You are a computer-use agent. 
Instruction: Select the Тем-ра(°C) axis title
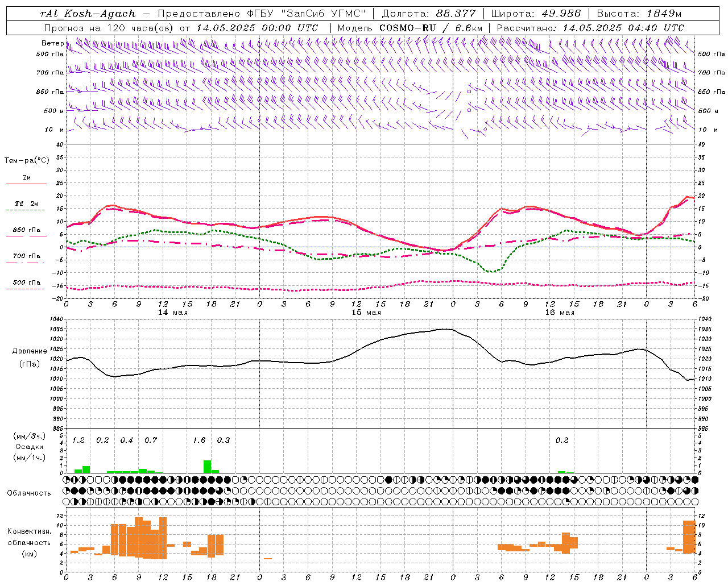(27, 161)
